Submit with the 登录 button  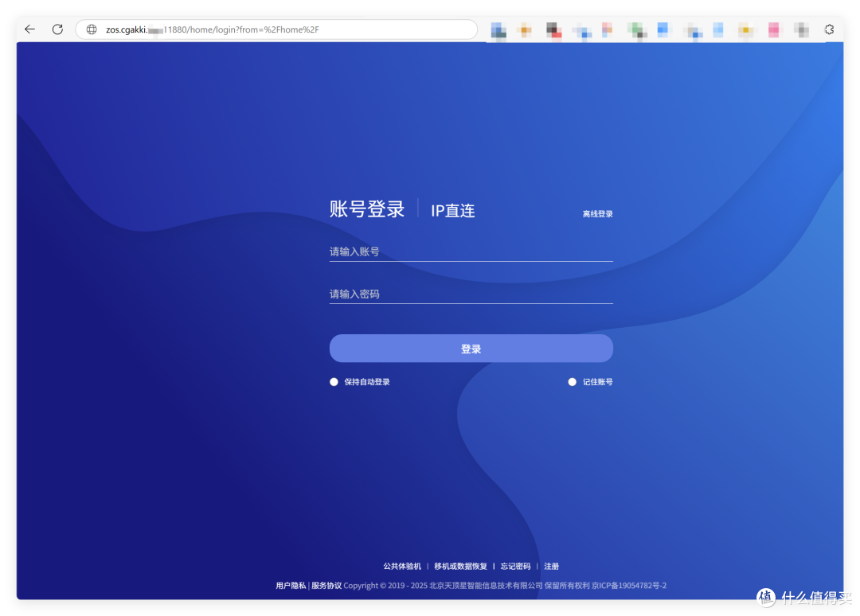(471, 349)
